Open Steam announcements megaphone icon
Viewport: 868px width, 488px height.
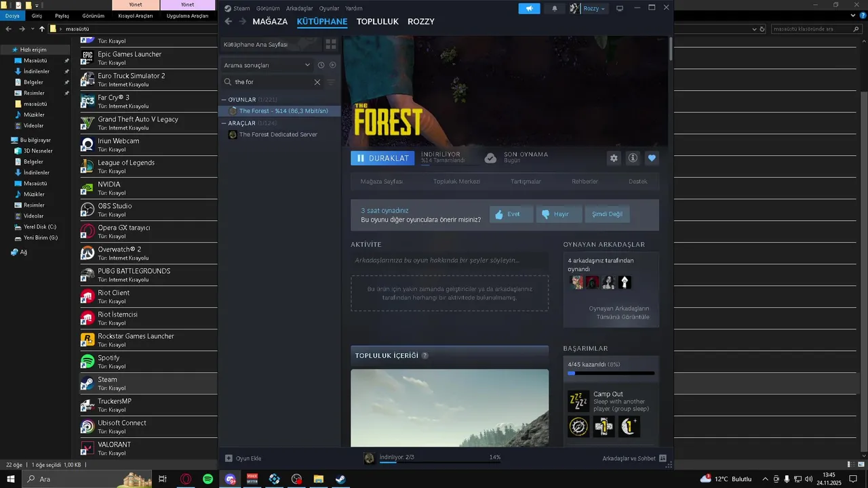pyautogui.click(x=530, y=8)
